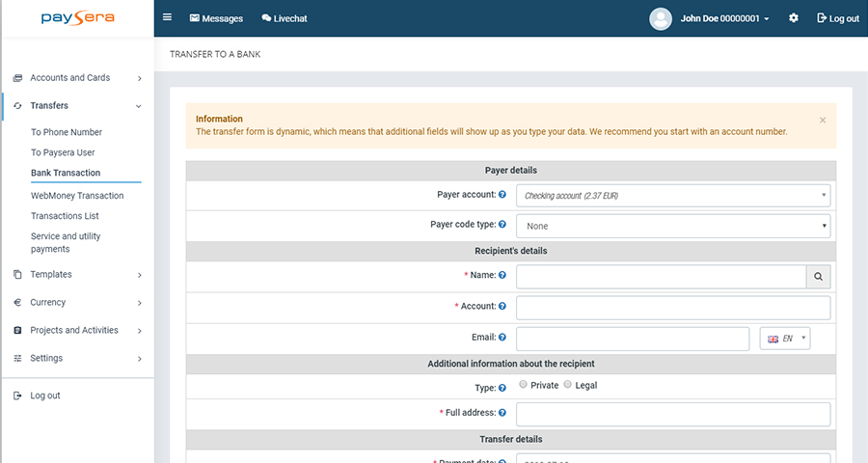Go to WebMoney Transaction page

pyautogui.click(x=77, y=196)
